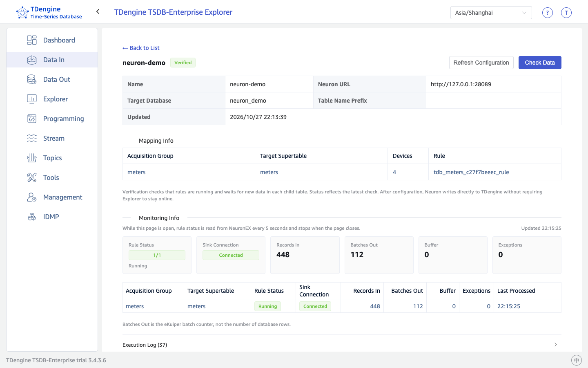Collapse the sidebar with the left chevron
588x368 pixels.
pos(98,11)
